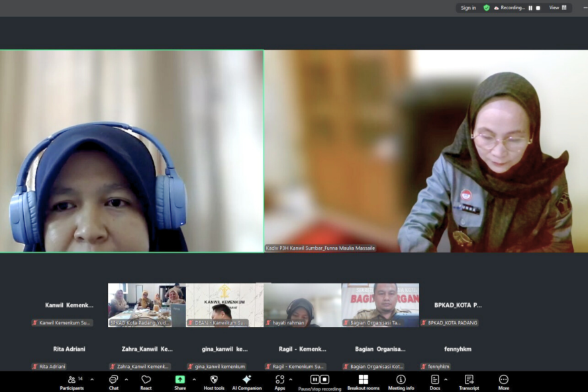Viewport: 588px width, 392px height.
Task: Pause recording from the top bar
Action: click(x=530, y=8)
